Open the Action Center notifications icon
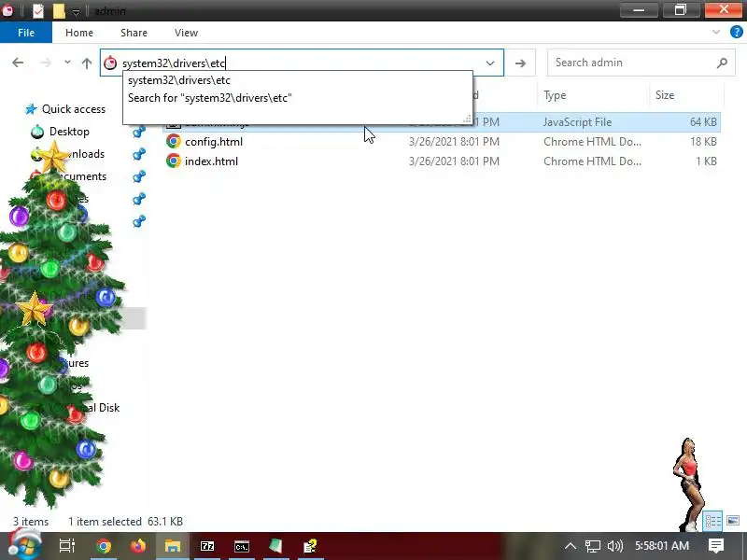Screen dimensions: 747x560 click(715, 546)
